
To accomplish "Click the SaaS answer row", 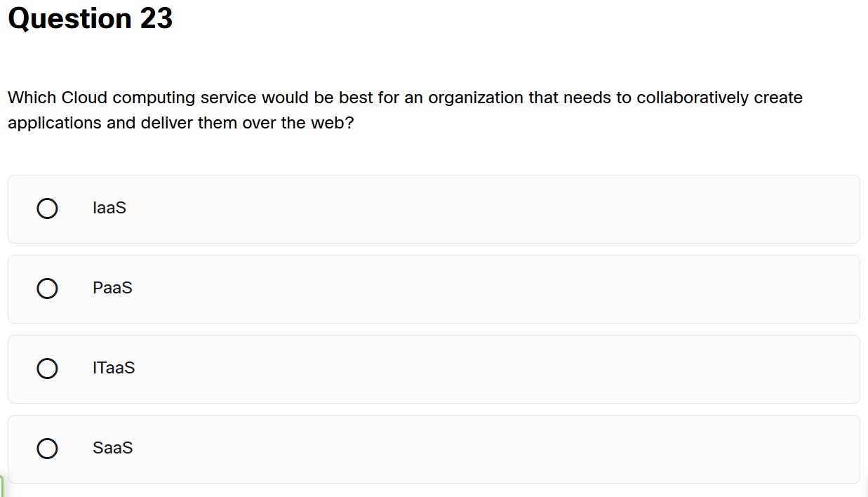I will [433, 448].
